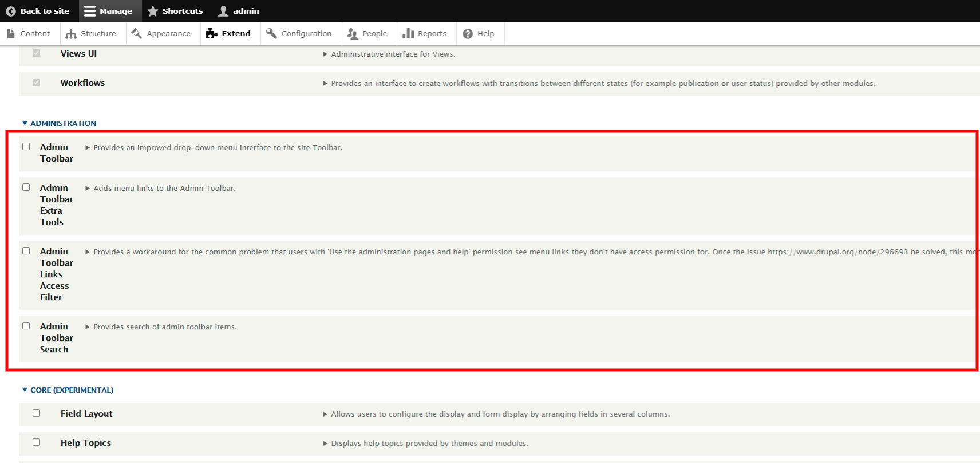Check the Field Layout module checkbox
This screenshot has width=980, height=463.
[37, 413]
